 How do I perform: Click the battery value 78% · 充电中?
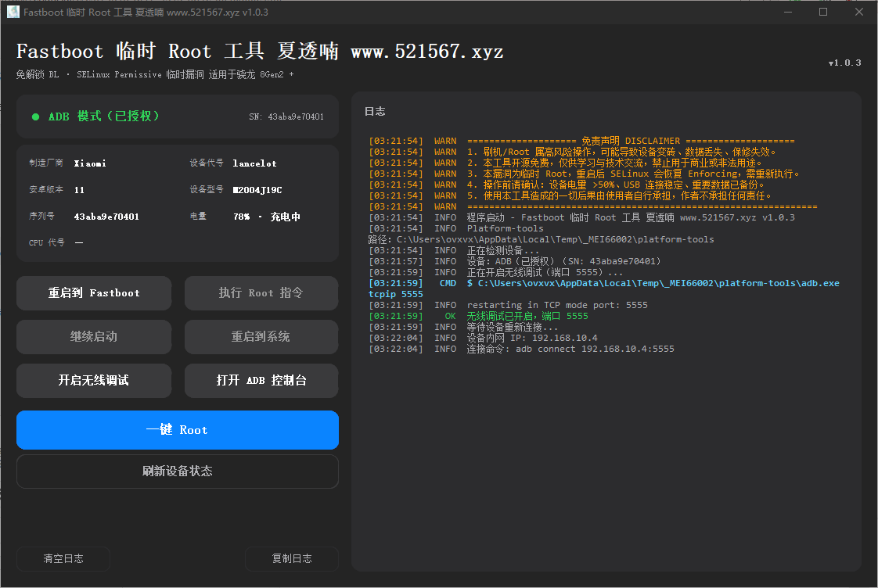[267, 217]
